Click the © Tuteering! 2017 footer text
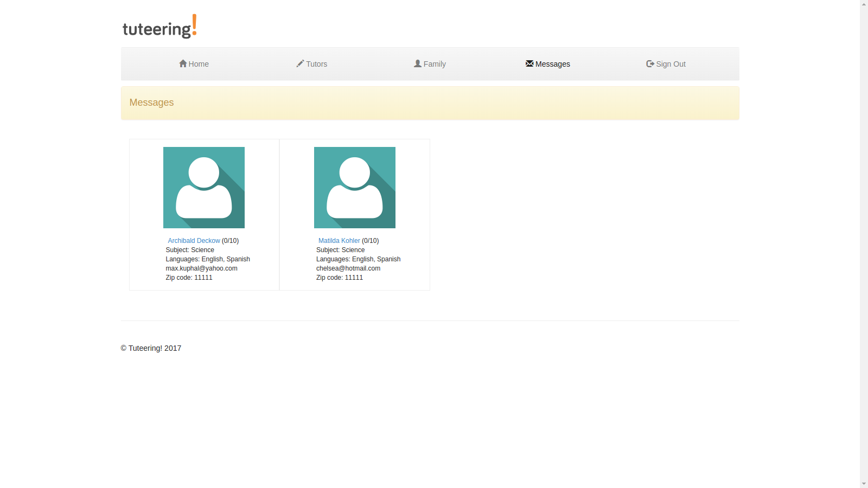 point(151,348)
